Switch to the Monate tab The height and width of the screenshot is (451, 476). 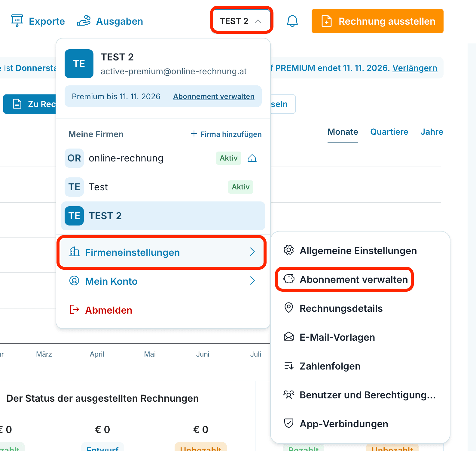click(343, 132)
